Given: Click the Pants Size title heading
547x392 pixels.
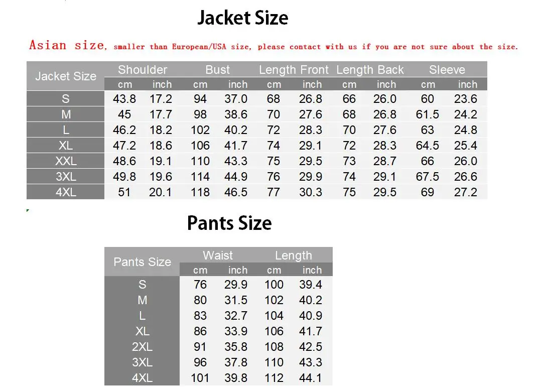Looking at the screenshot, I should point(229,223).
